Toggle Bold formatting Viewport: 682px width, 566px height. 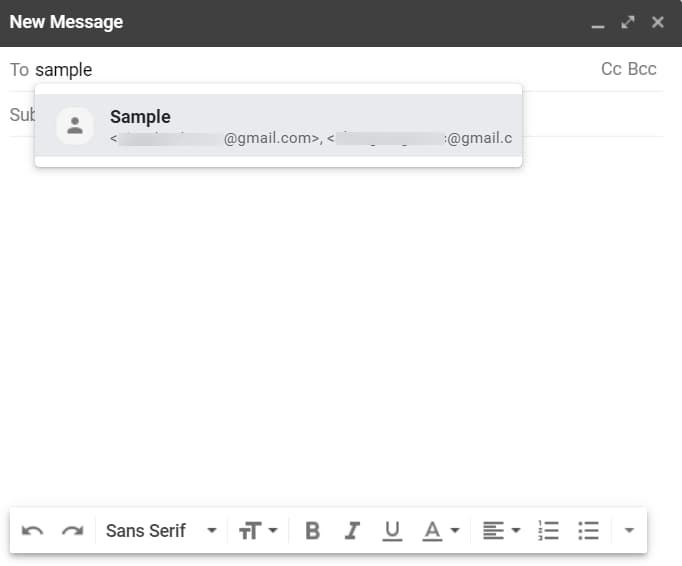pyautogui.click(x=312, y=531)
